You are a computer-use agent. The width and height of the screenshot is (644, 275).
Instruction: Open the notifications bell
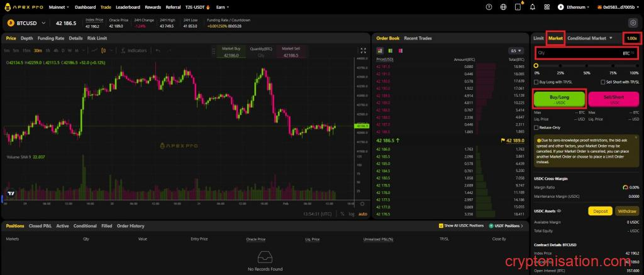[x=533, y=7]
